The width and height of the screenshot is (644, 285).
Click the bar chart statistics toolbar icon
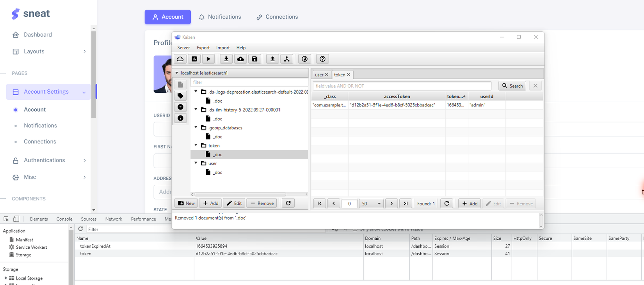tap(194, 59)
